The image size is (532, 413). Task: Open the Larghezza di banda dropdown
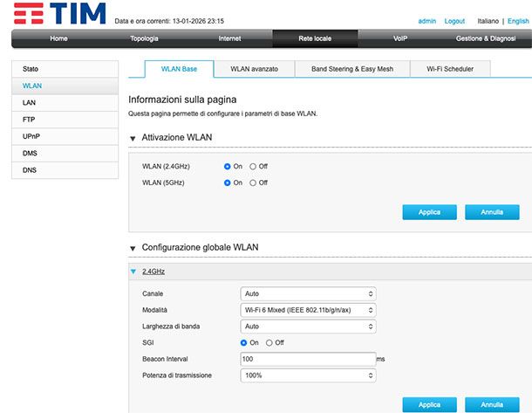click(308, 327)
